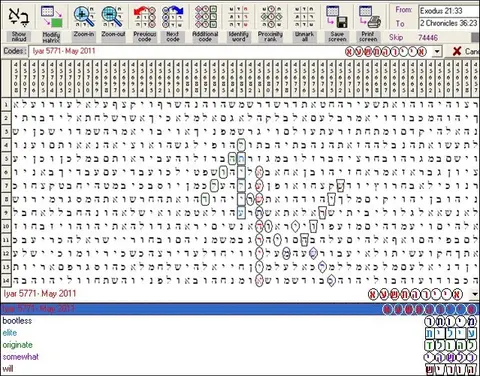Viewport: 480px width, 376px height.
Task: Click red-circled Hebrew code in Codes bar
Action: tap(386, 52)
